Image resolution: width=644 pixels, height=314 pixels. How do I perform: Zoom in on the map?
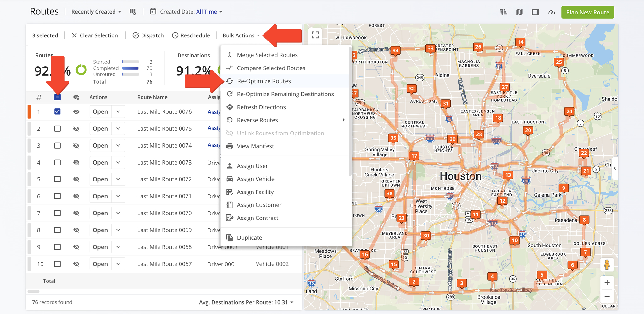click(x=607, y=283)
